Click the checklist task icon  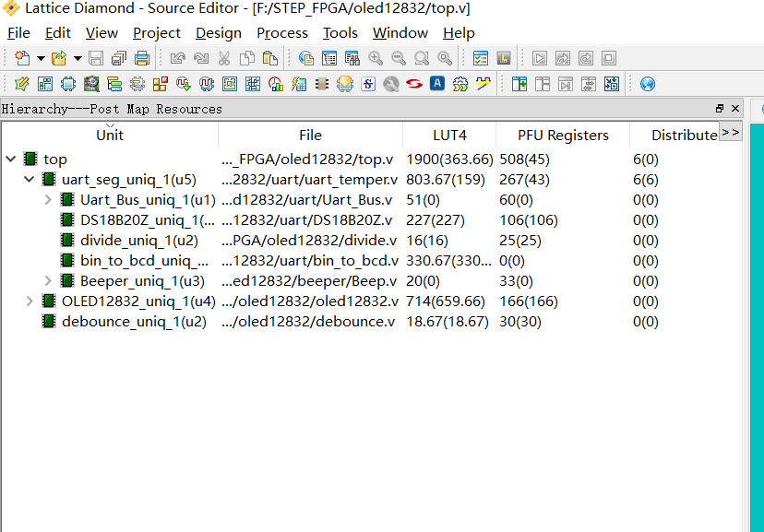click(481, 58)
